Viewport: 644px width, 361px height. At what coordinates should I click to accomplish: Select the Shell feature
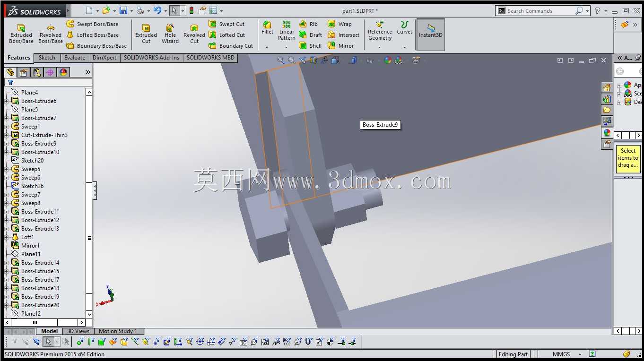(x=310, y=46)
